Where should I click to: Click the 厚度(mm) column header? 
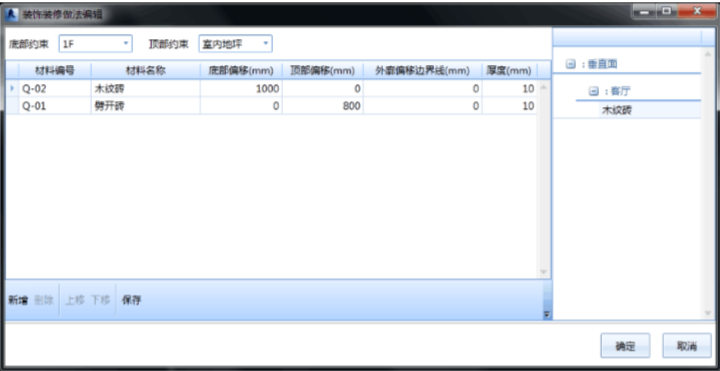click(x=509, y=70)
